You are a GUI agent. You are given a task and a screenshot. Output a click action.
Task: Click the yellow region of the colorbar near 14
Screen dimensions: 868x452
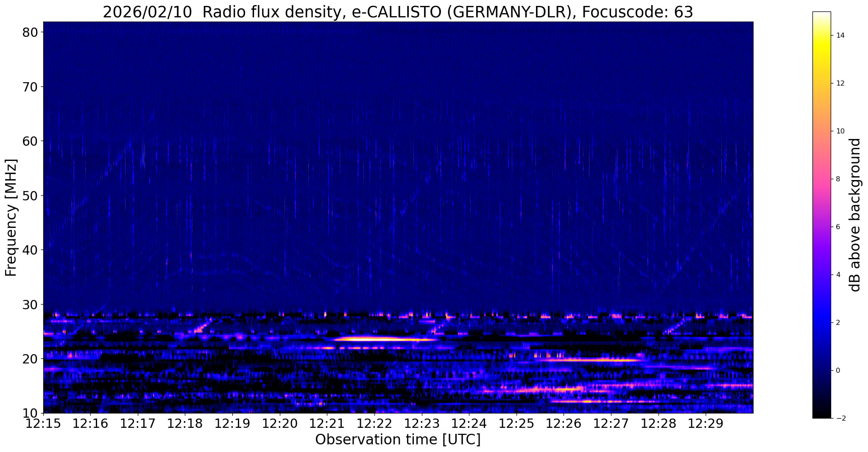point(821,36)
